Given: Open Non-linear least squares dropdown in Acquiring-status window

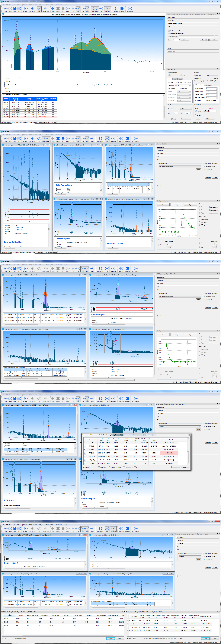Looking at the screenshot, I should pos(180,167).
